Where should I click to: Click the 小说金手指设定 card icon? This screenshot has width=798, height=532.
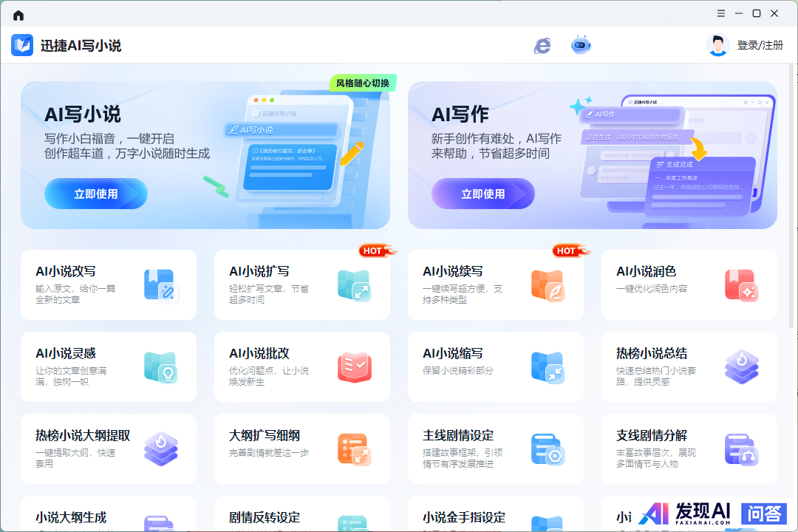point(547,523)
